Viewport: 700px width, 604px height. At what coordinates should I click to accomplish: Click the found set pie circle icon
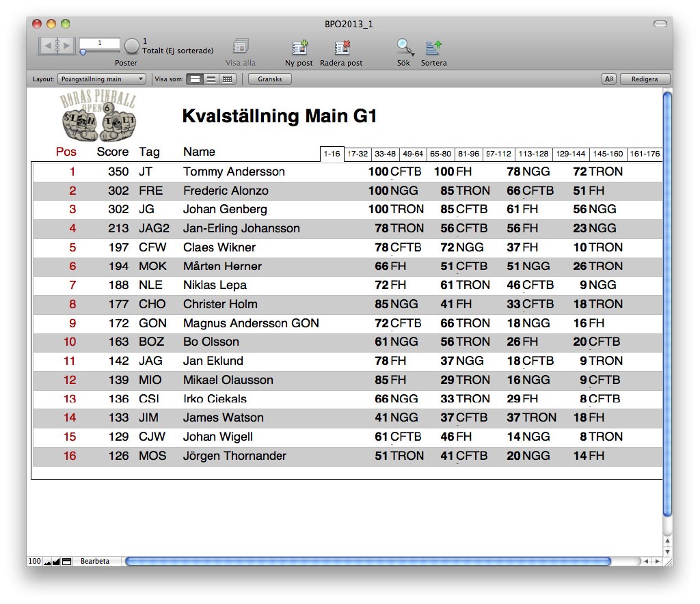pyautogui.click(x=132, y=46)
